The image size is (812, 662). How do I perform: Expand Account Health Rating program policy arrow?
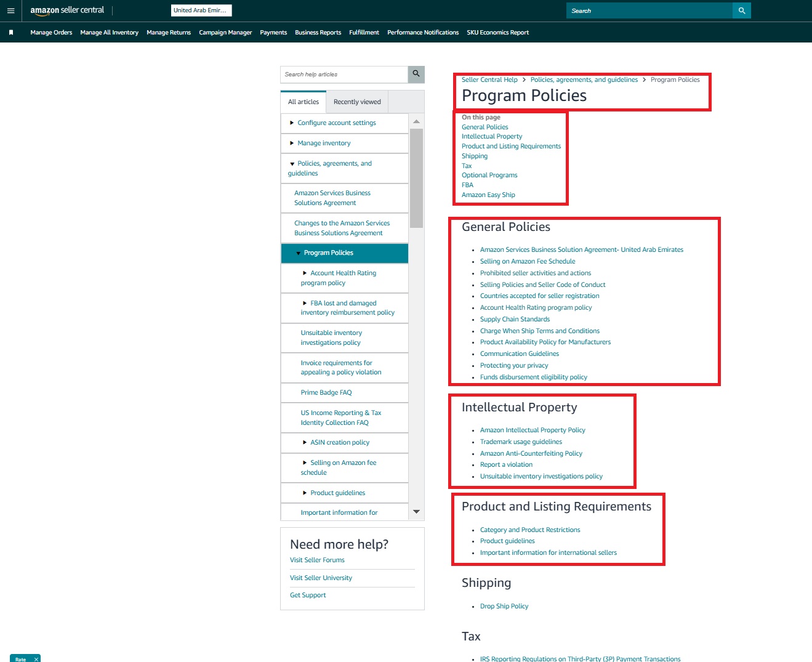[305, 273]
